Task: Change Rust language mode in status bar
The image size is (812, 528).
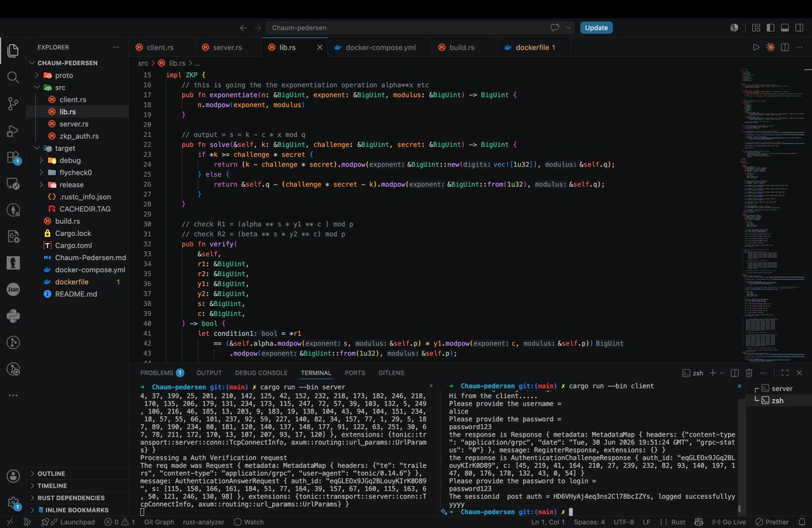Action: click(x=678, y=522)
